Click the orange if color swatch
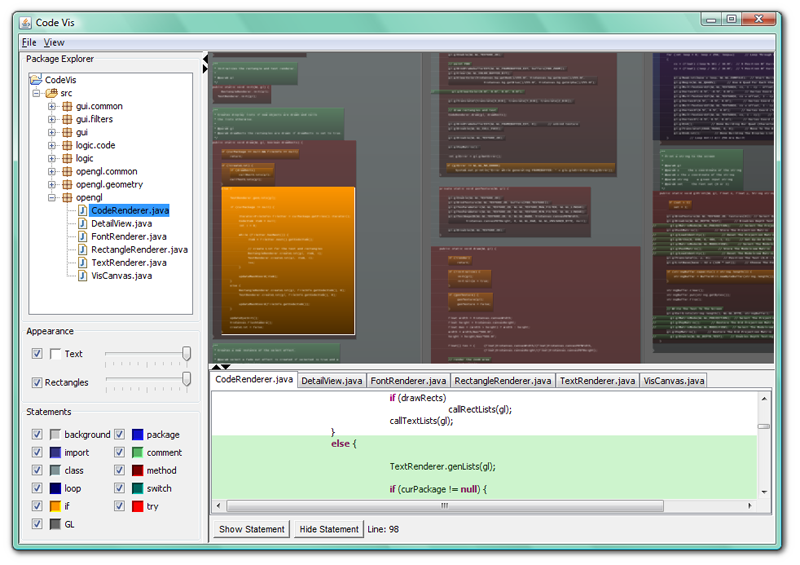This screenshot has width=800, height=565. pos(55,506)
